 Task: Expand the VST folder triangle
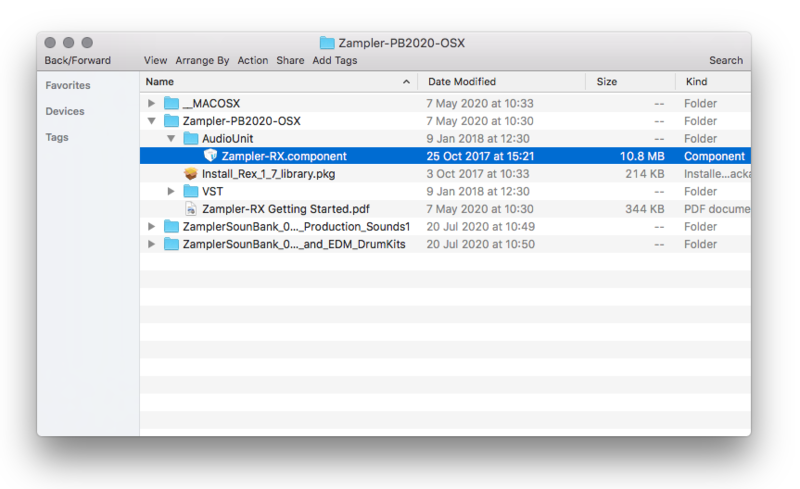tap(171, 191)
